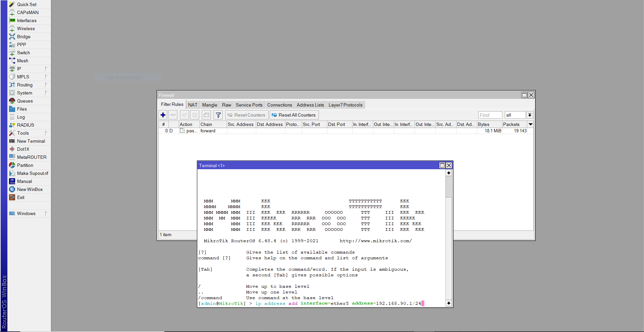Select the forward chain rule row
Image resolution: width=644 pixels, height=332 pixels.
(x=346, y=131)
